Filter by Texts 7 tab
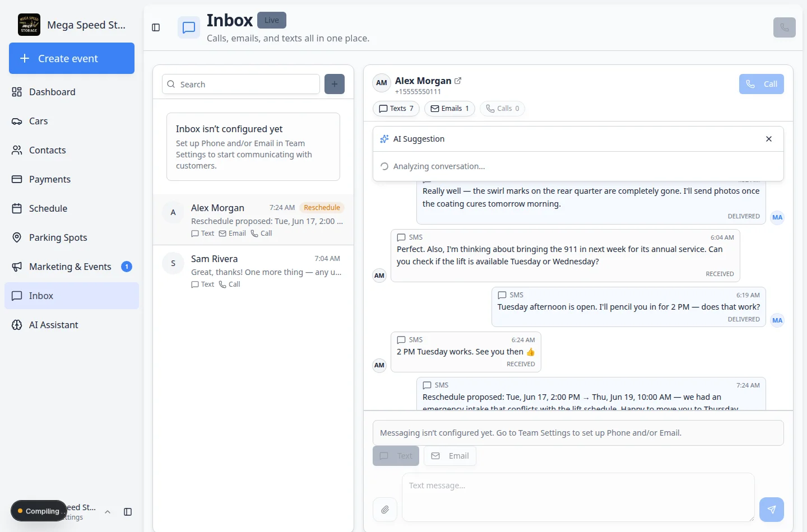The height and width of the screenshot is (532, 807). pyautogui.click(x=396, y=109)
